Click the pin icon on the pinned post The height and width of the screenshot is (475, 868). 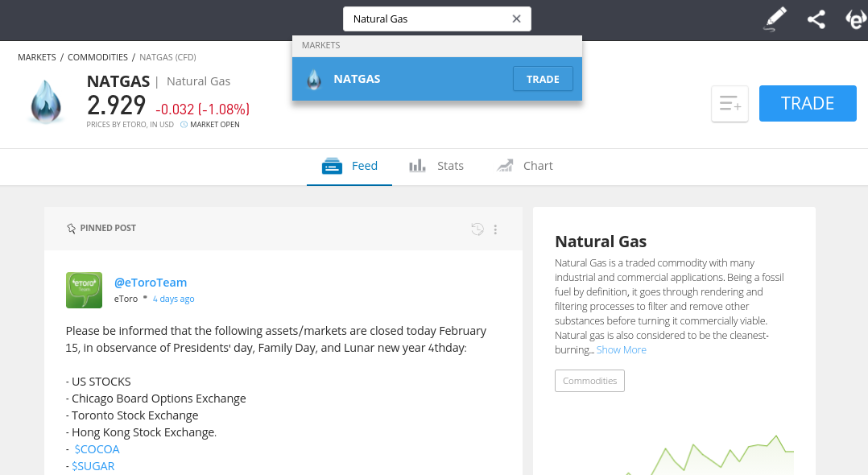coord(71,228)
